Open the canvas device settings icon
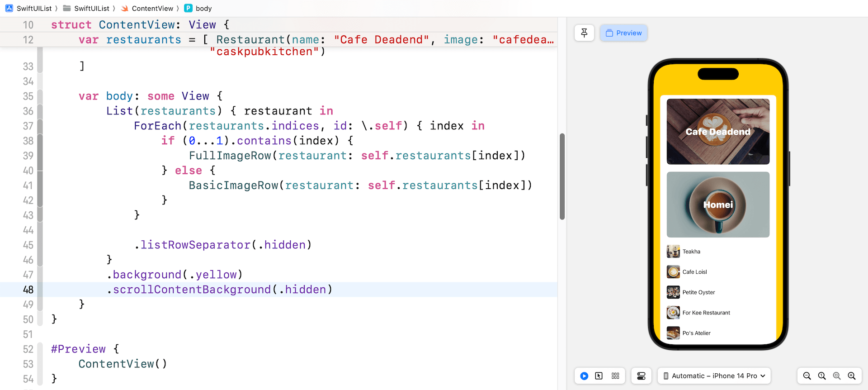Viewport: 868px width, 390px height. (641, 376)
